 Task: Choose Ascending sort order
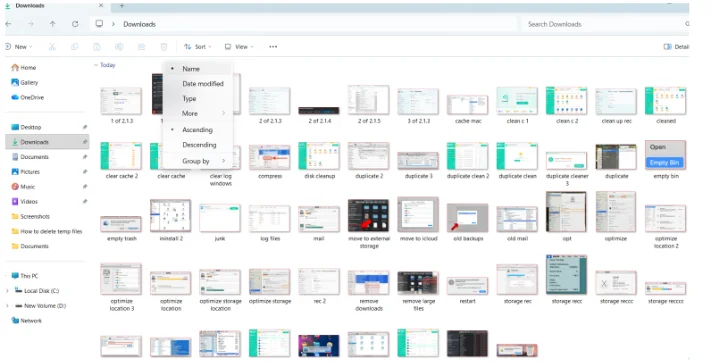(x=198, y=130)
